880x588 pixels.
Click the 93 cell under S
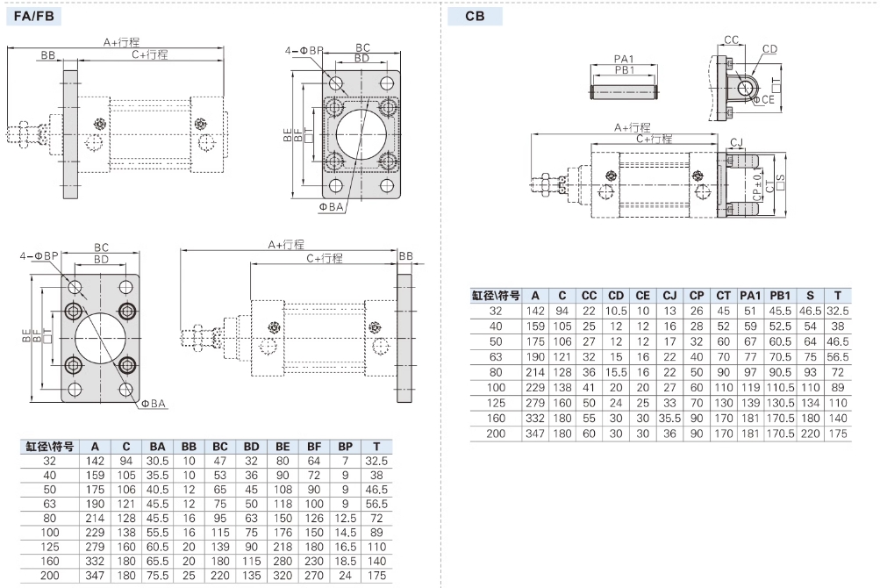[810, 372]
